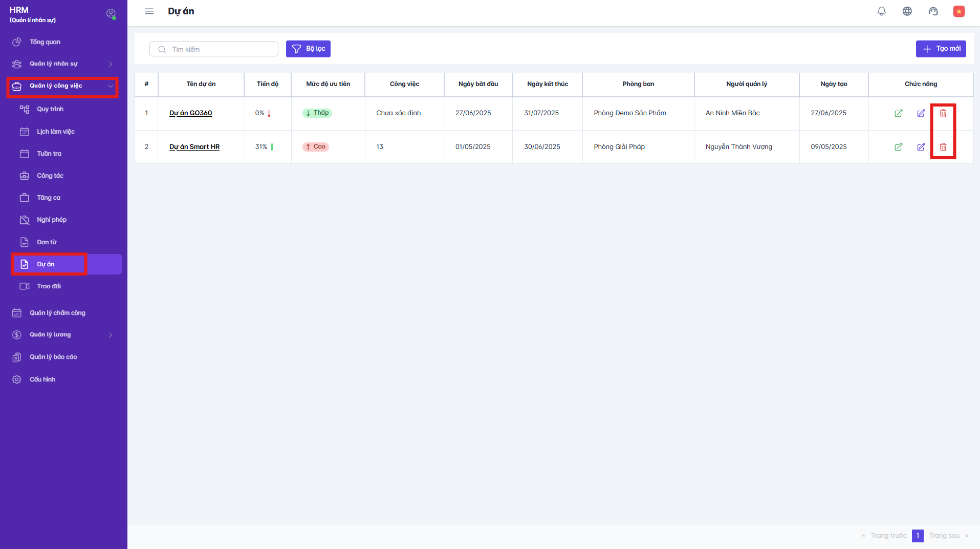This screenshot has width=980, height=549.
Task: Toggle sidebar with the hamburger menu icon
Action: click(149, 11)
